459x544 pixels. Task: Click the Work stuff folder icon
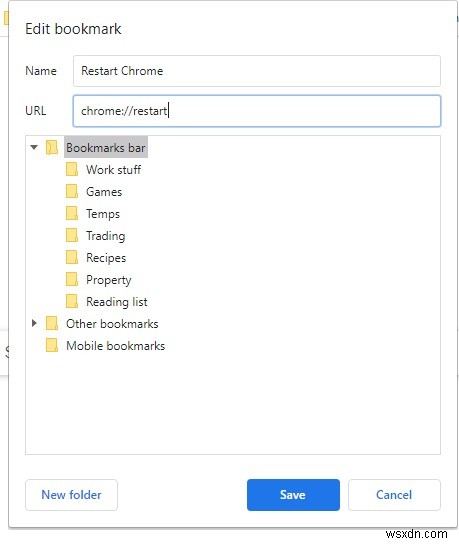72,169
